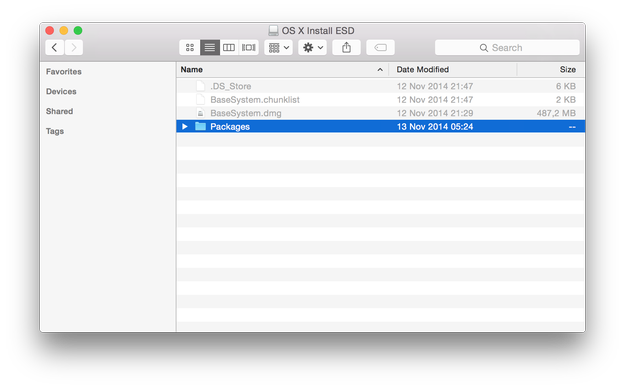Click the OS X Install ESD window title

(318, 31)
